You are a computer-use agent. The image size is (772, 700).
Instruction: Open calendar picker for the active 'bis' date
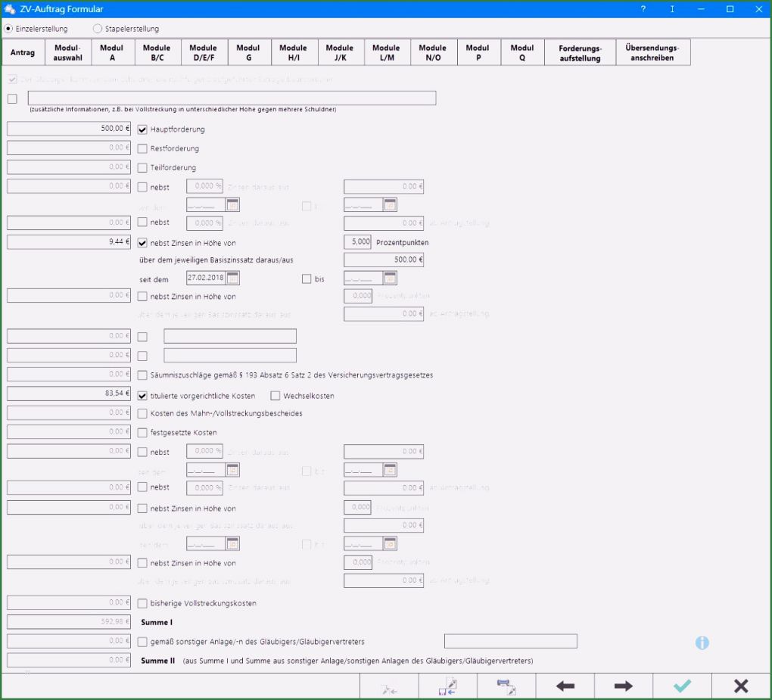(390, 278)
